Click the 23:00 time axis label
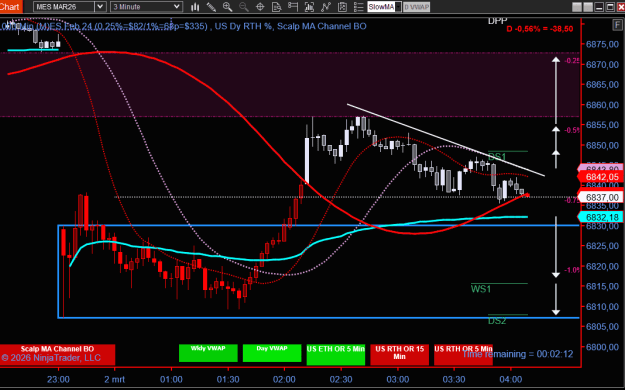Viewport: 625px width, 390px height. coord(58,379)
